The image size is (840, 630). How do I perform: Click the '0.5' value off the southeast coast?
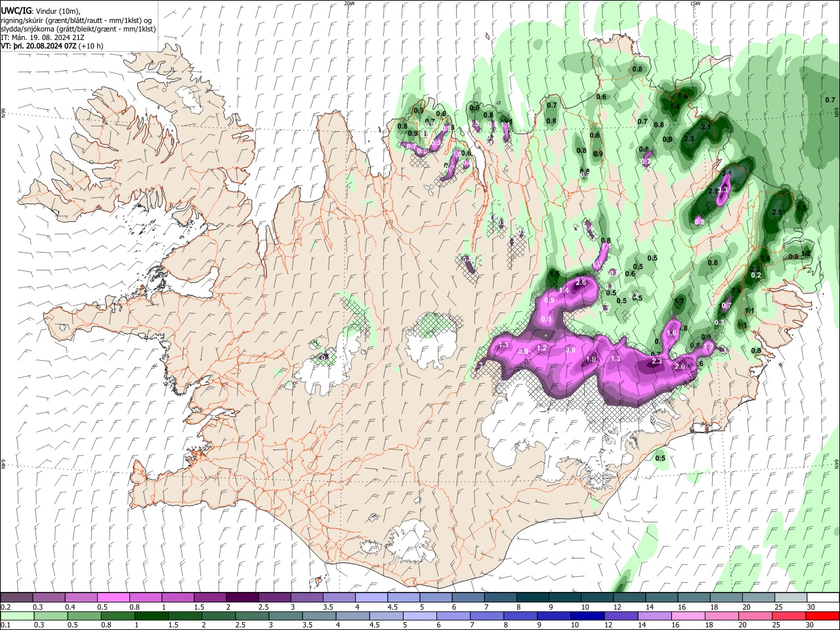click(x=660, y=459)
